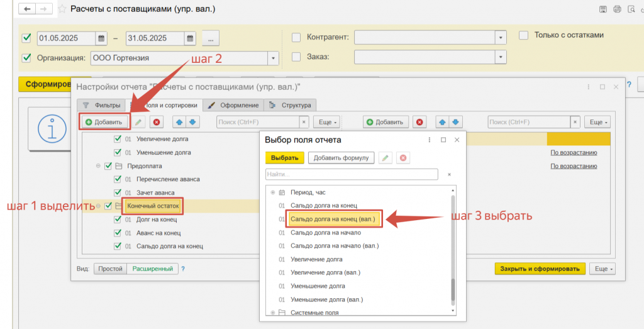Click the pencil edit icon beside left Добавить

click(138, 121)
